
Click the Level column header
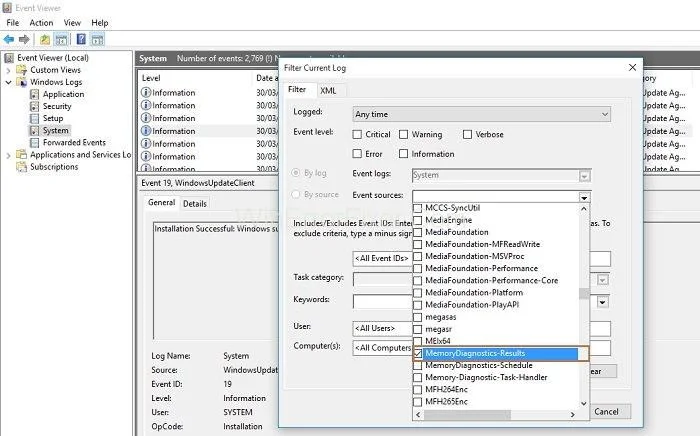151,78
